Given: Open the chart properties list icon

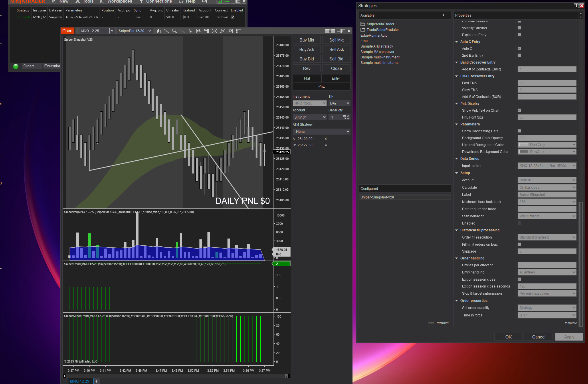Looking at the screenshot, I should pos(239,31).
